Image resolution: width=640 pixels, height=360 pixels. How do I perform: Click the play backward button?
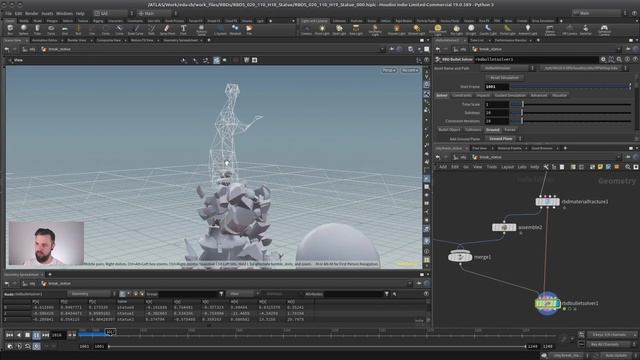[18, 335]
